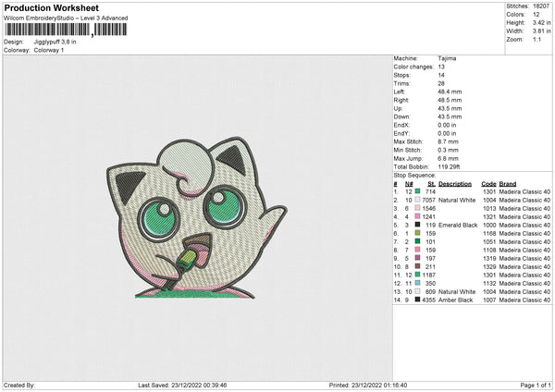This screenshot has height=392, width=555.
Task: Click stitch count '4355' in row 14
Action: (x=428, y=300)
